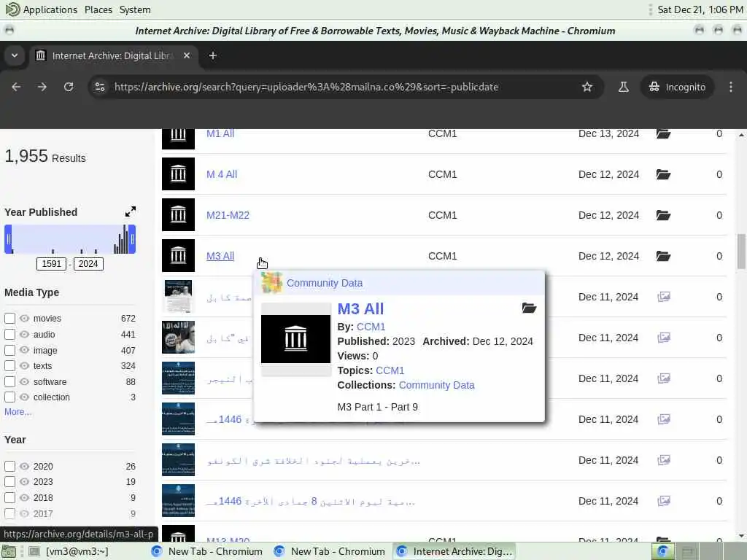
Task: Toggle eye icon next to software
Action: click(x=24, y=381)
